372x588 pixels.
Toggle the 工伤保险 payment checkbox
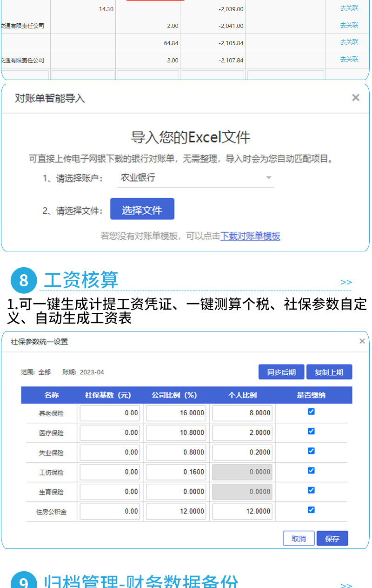coord(312,471)
